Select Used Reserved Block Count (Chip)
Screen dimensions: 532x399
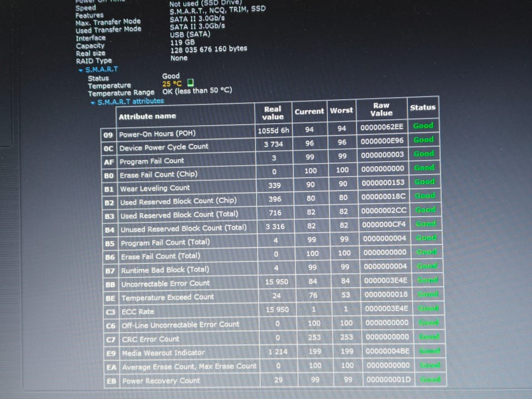click(x=272, y=199)
